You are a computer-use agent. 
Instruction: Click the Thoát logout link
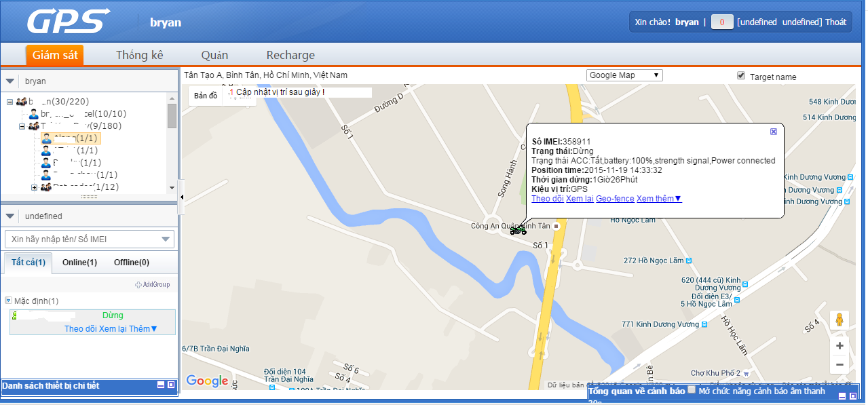835,22
